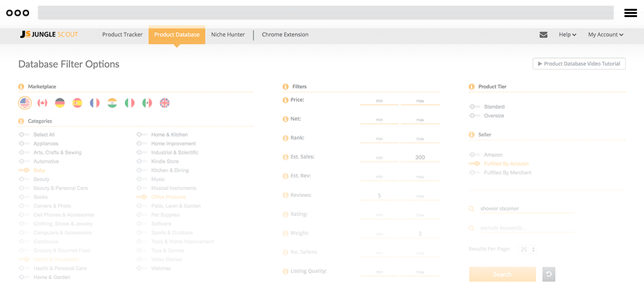
Task: Choose the Germany marketplace flag
Action: click(60, 103)
